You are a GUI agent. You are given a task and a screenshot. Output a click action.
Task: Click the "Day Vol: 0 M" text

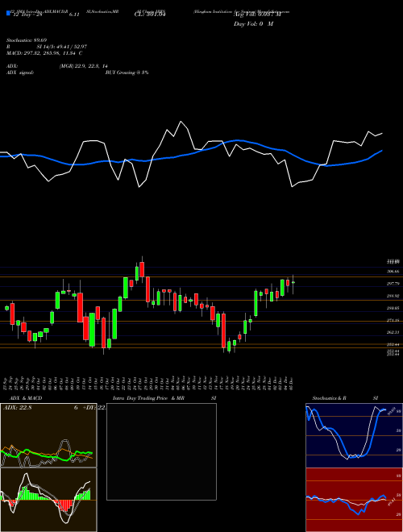pos(253,24)
